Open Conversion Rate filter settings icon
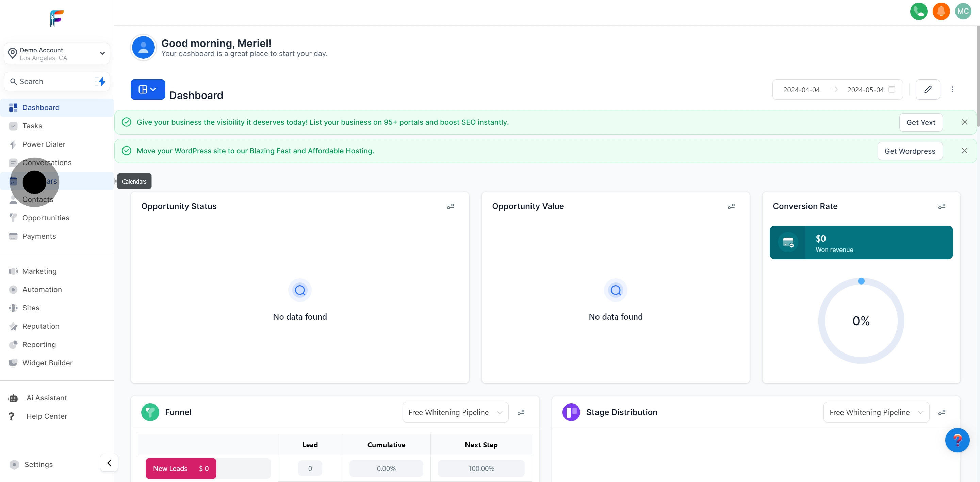980x482 pixels. pyautogui.click(x=942, y=206)
